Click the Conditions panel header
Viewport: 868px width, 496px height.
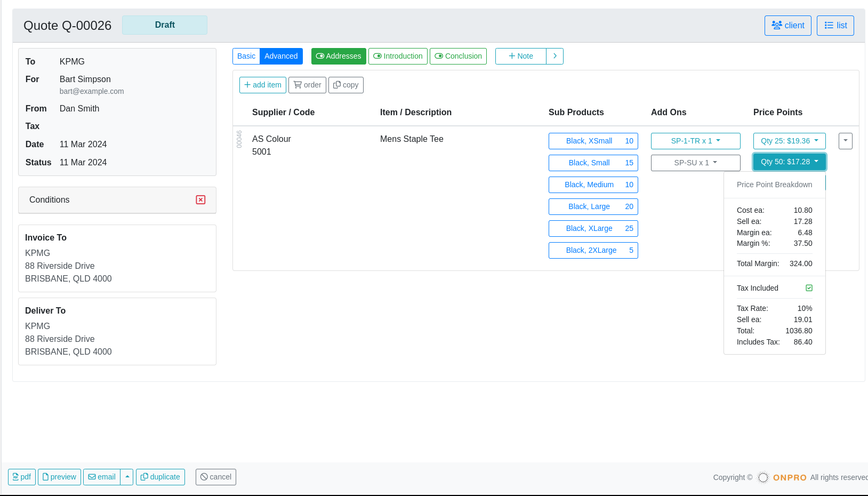coord(117,200)
